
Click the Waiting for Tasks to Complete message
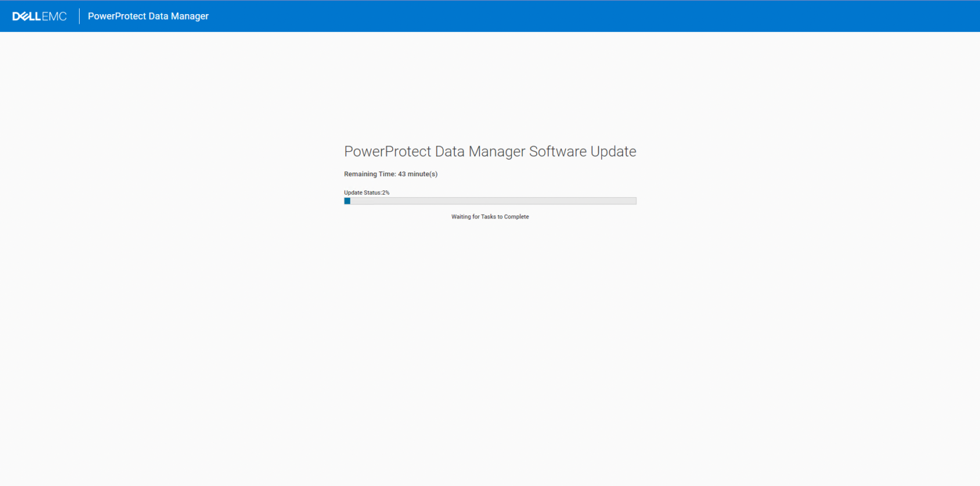[x=490, y=216]
